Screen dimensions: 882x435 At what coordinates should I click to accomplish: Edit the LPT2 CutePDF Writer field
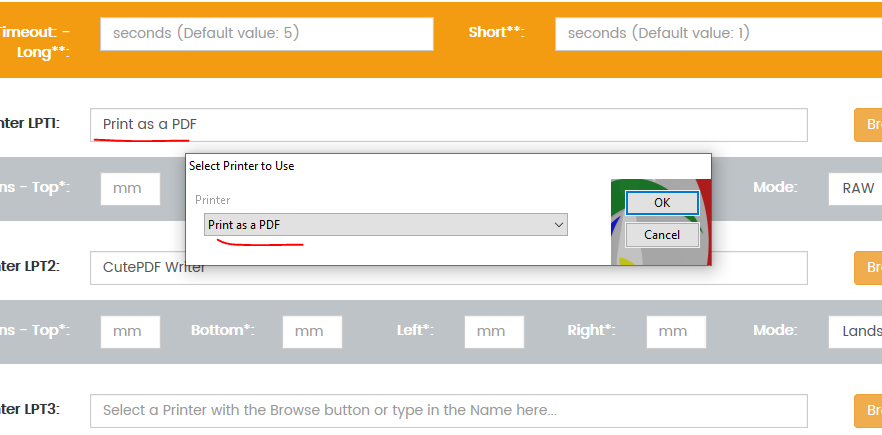coord(448,268)
